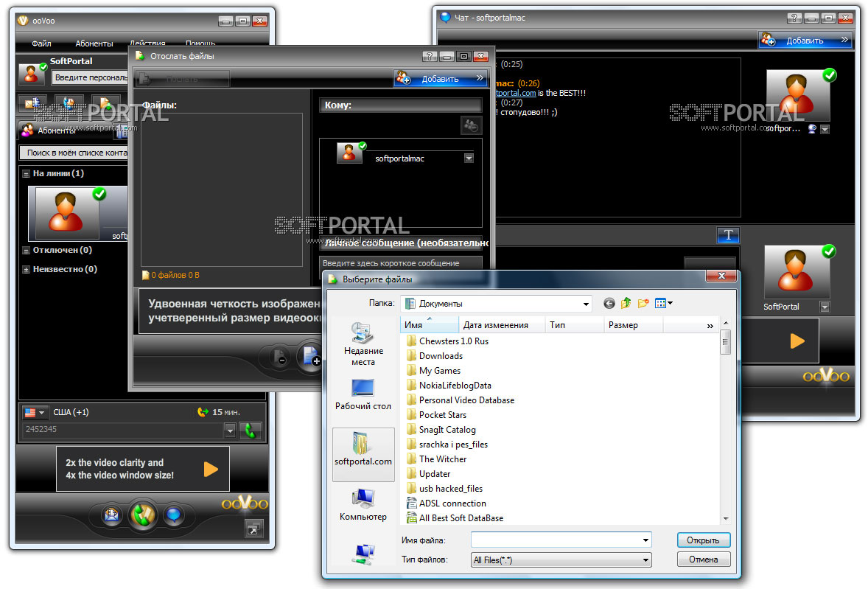Open the Папка Документы folder dropdown
Screen dimensions: 868x589
click(x=586, y=304)
